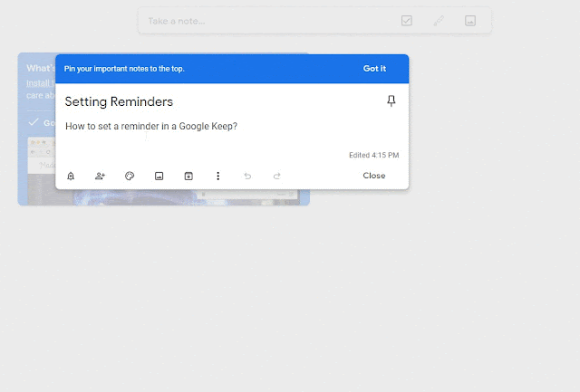Open the color palette icon
Viewport: 580px width, 392px height.
pos(130,177)
